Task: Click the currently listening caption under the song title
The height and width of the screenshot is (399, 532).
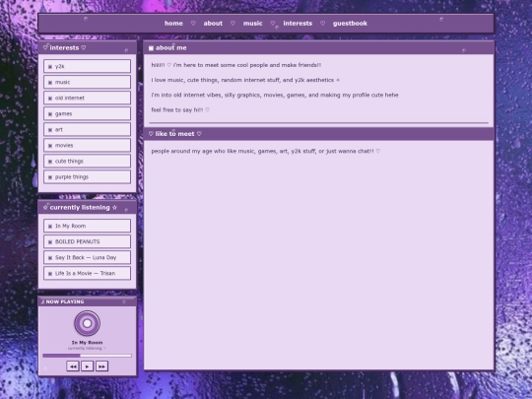Action: click(x=87, y=349)
